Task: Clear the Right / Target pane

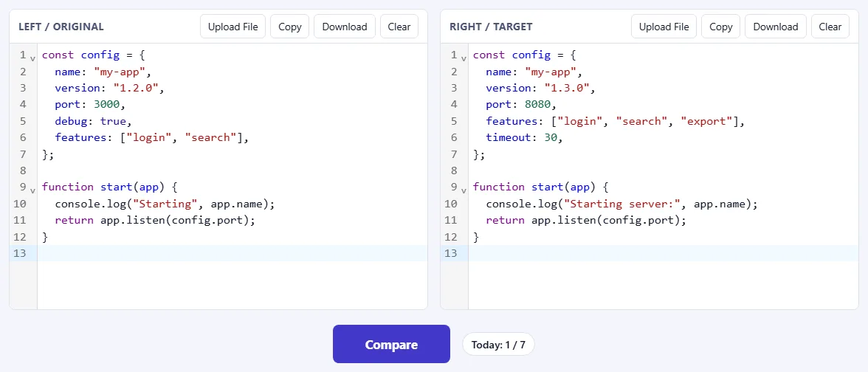Action: click(830, 27)
